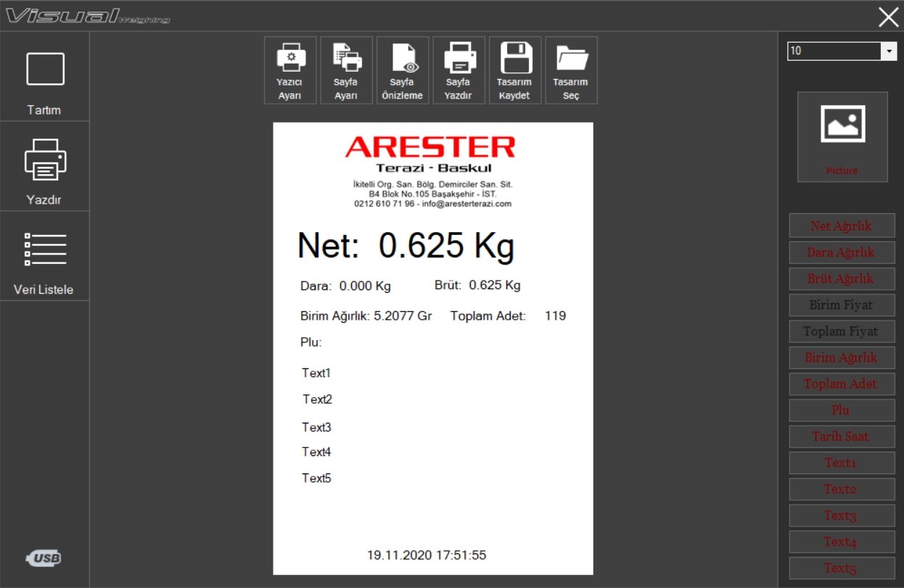Toggle Text4 field button in panel

842,542
